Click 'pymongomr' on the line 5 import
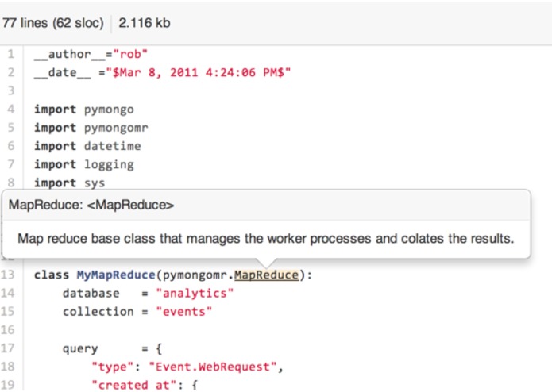Image resolution: width=552 pixels, height=392 pixels. pyautogui.click(x=116, y=128)
